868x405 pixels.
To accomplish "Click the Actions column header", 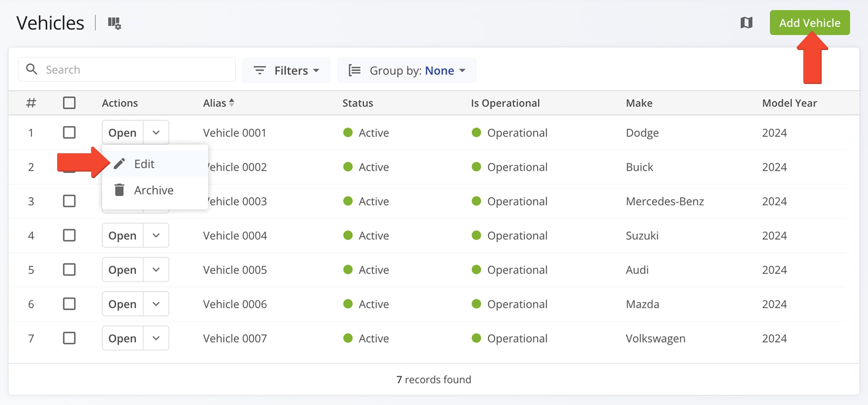I will (x=120, y=103).
